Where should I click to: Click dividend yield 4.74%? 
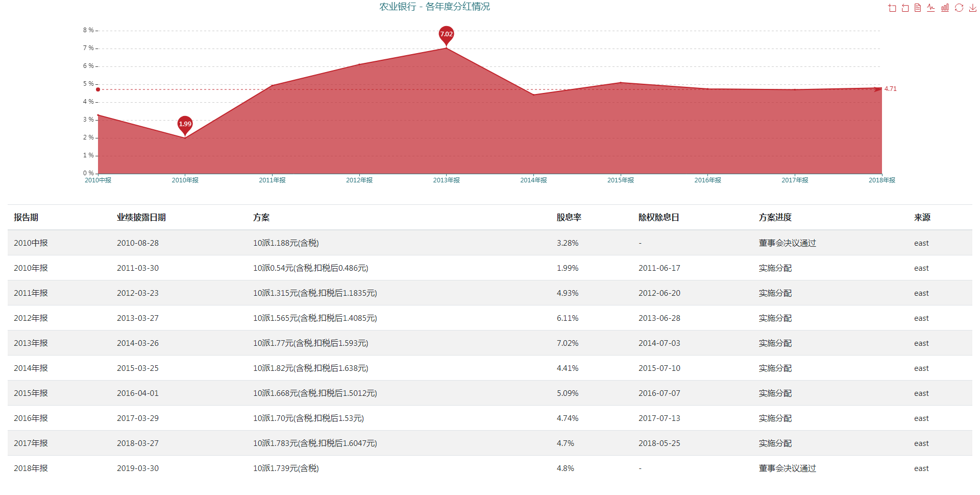(x=568, y=418)
